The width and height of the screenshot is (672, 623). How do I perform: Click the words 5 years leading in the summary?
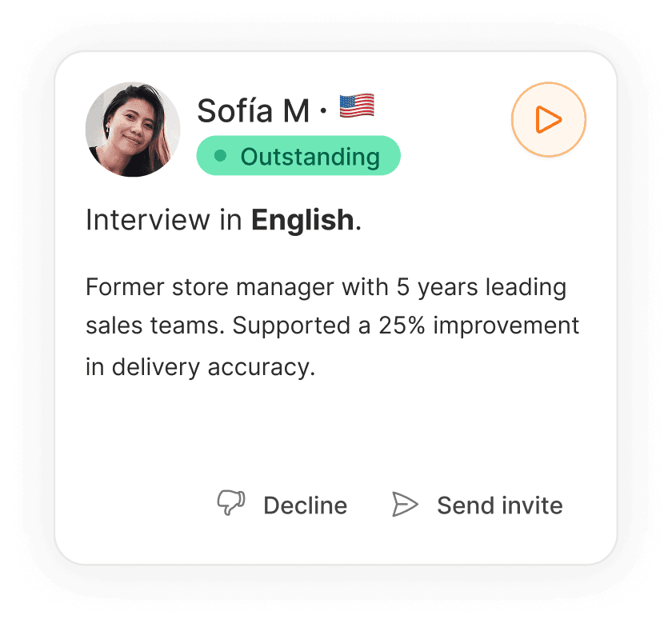coord(482,288)
